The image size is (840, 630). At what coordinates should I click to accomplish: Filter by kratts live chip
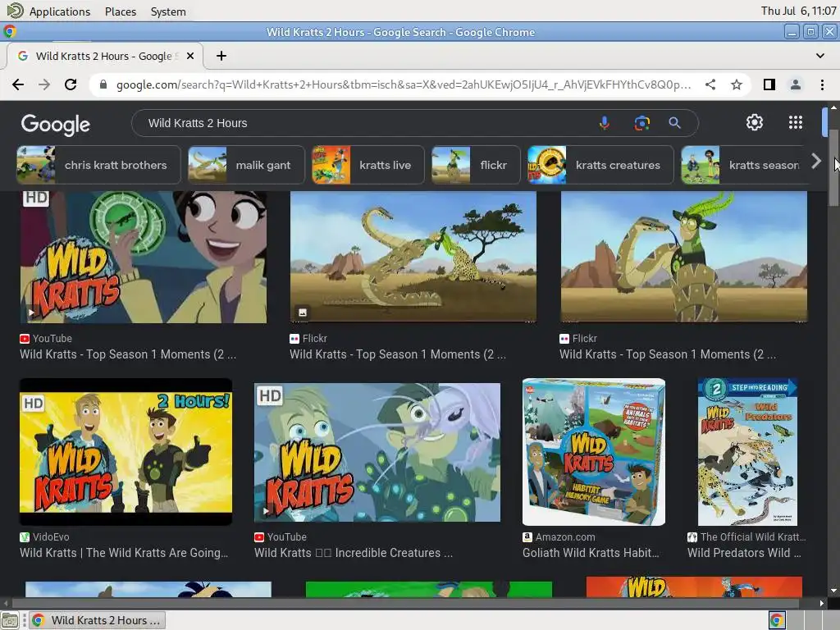pos(368,165)
